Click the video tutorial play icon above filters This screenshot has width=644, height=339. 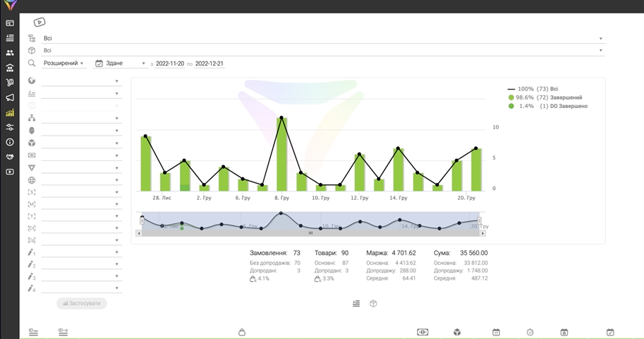40,23
